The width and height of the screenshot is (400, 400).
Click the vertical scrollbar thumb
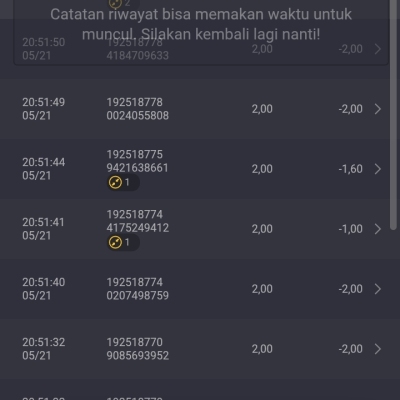pos(394,115)
